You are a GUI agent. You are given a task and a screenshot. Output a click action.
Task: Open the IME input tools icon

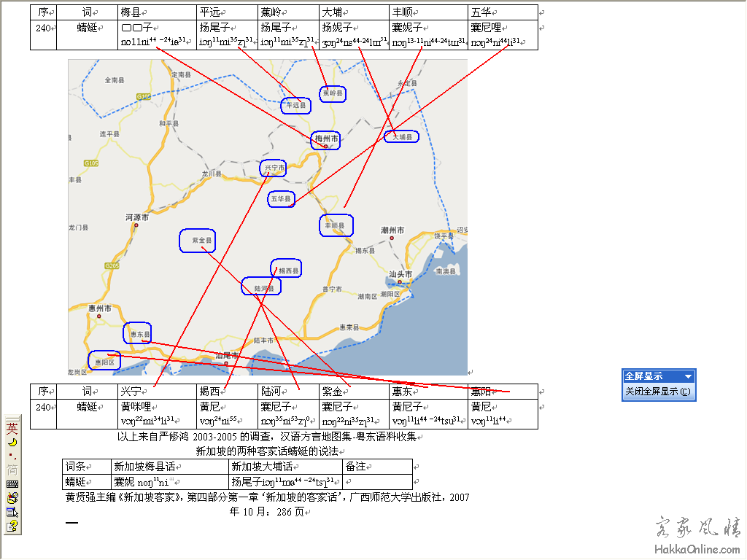12,498
